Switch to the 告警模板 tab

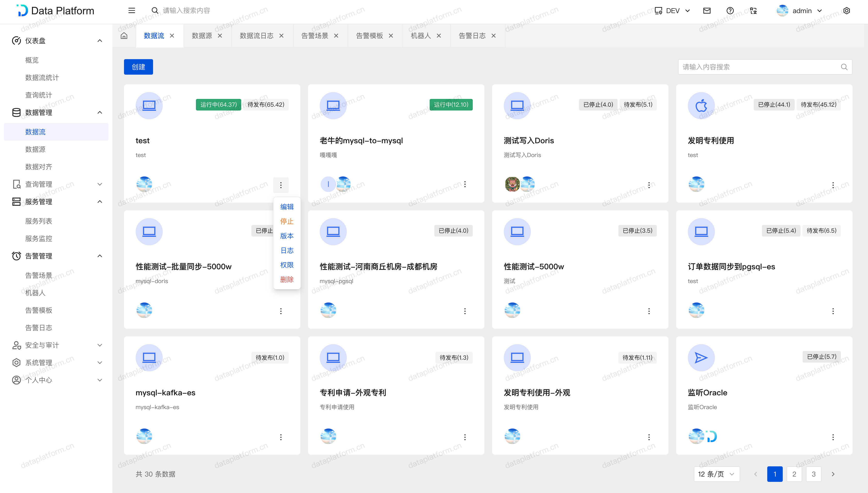coord(369,36)
